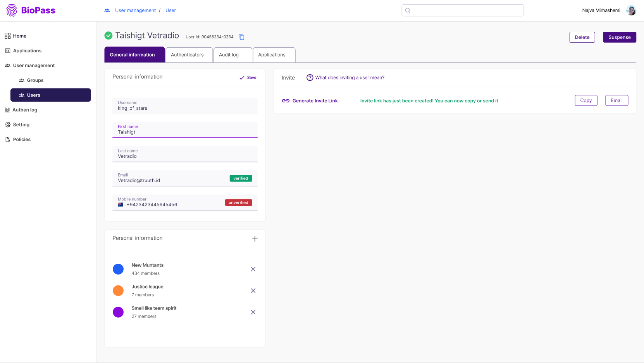644x363 pixels.
Task: Click the breadcrumb user management icon
Action: (107, 10)
